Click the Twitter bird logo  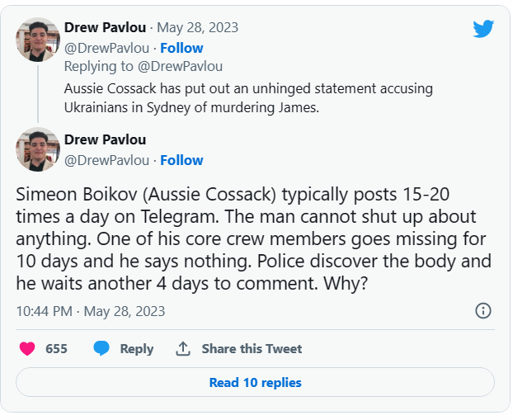(483, 29)
